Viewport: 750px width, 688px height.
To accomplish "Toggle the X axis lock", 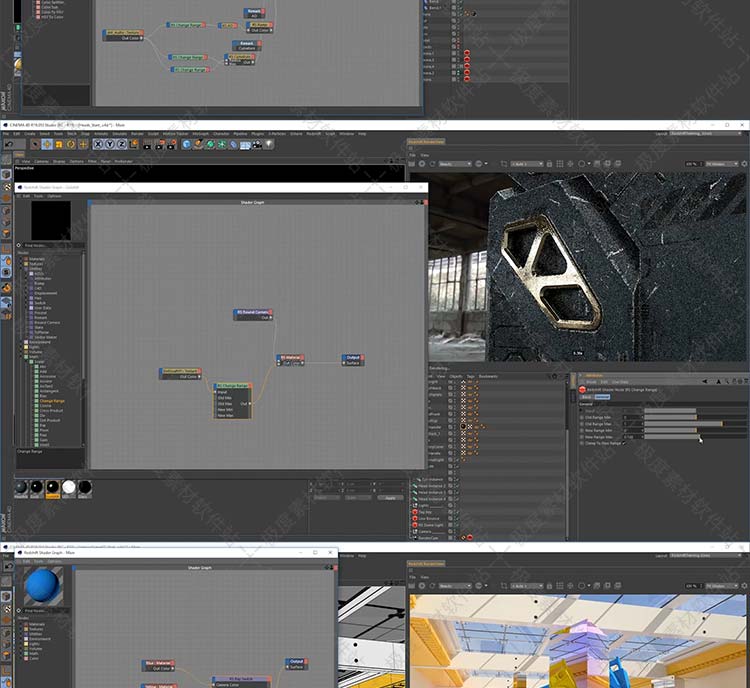I will pyautogui.click(x=98, y=144).
